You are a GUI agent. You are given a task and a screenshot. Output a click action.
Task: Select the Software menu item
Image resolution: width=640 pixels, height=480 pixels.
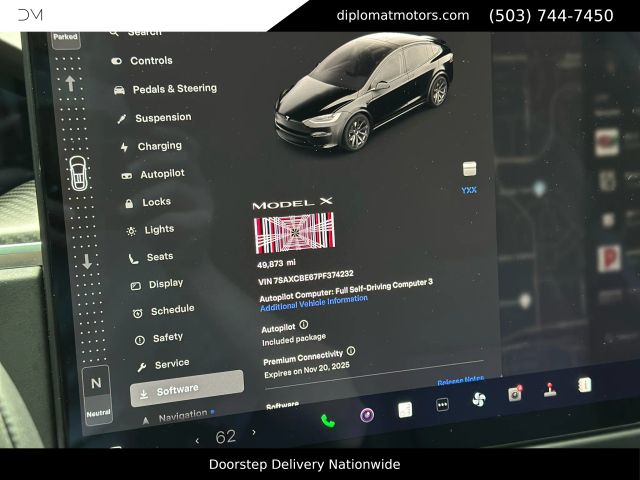click(187, 389)
